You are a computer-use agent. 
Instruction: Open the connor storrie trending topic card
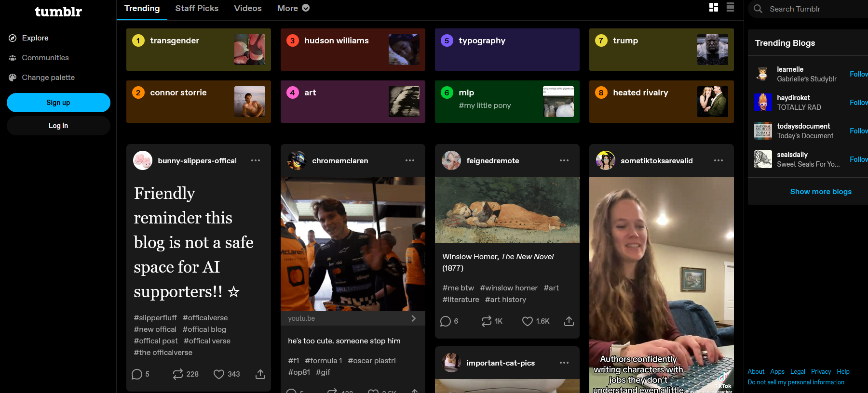(x=199, y=102)
